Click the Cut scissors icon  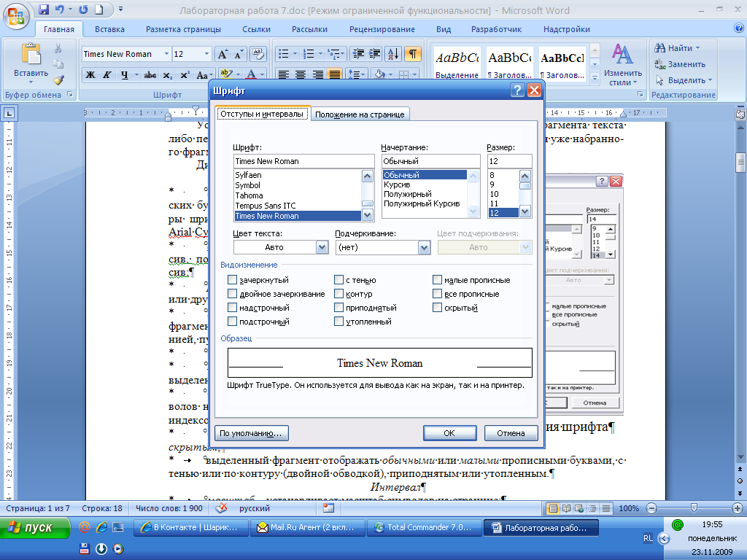[x=58, y=48]
